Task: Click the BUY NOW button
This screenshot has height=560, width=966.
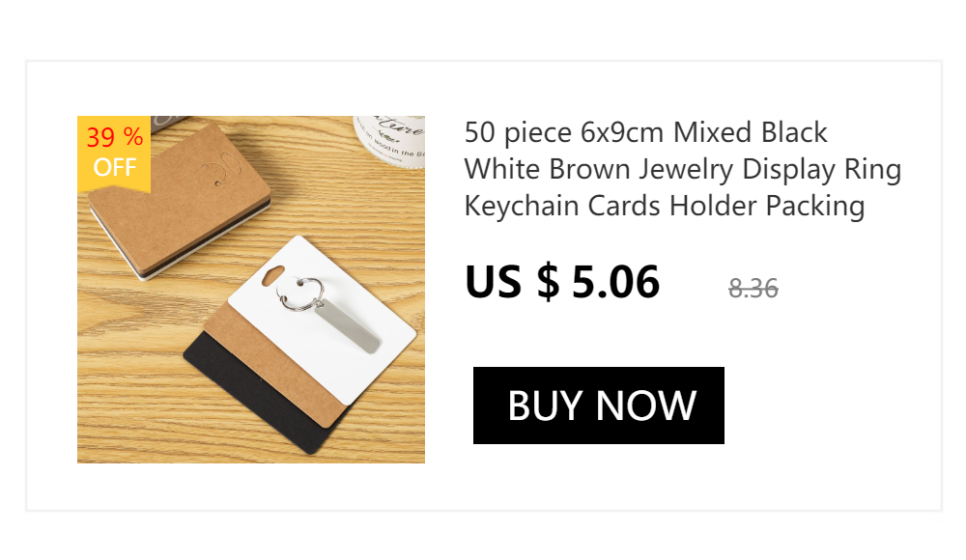Action: point(598,406)
